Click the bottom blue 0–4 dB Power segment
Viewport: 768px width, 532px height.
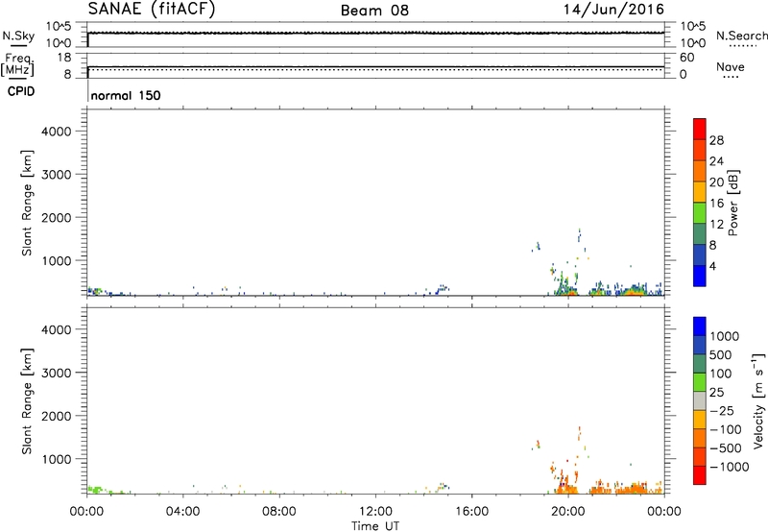[x=700, y=276]
